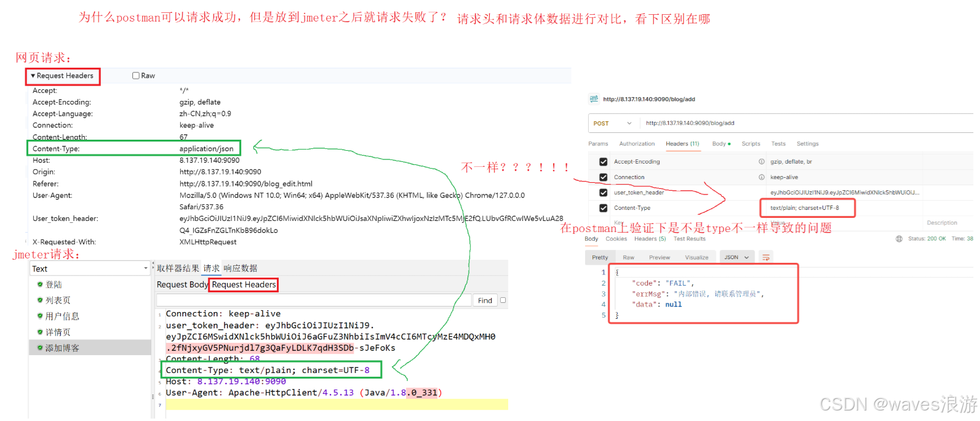Image resolution: width=980 pixels, height=421 pixels.
Task: Toggle checkbox next to JMeter Find button
Action: pyautogui.click(x=503, y=300)
